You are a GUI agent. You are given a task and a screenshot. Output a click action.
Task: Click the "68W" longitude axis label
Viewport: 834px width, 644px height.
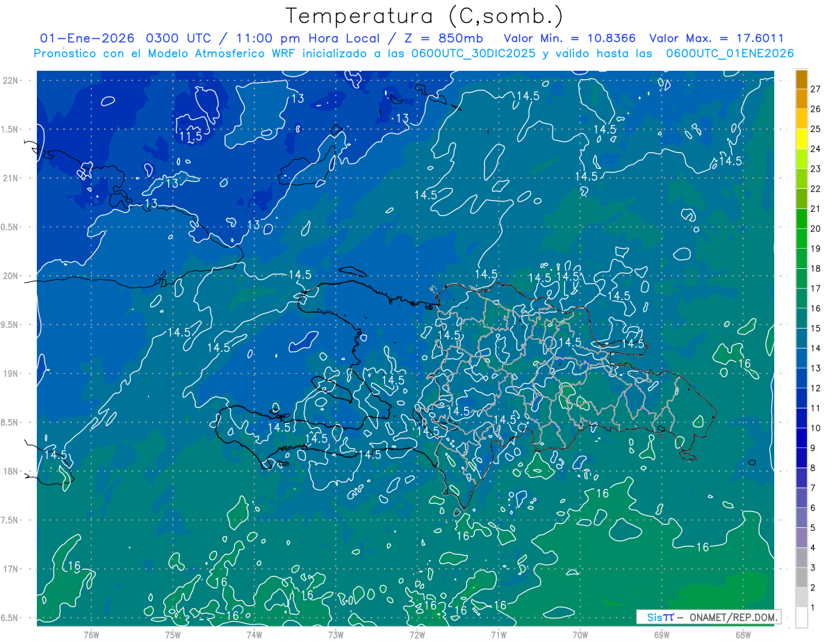(743, 635)
